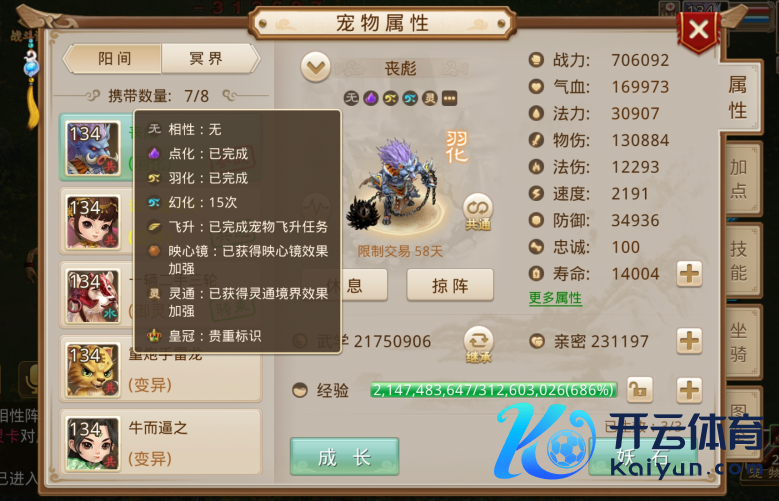This screenshot has height=501, width=779.
Task: Switch to the 阳间 realm toggle
Action: [113, 59]
